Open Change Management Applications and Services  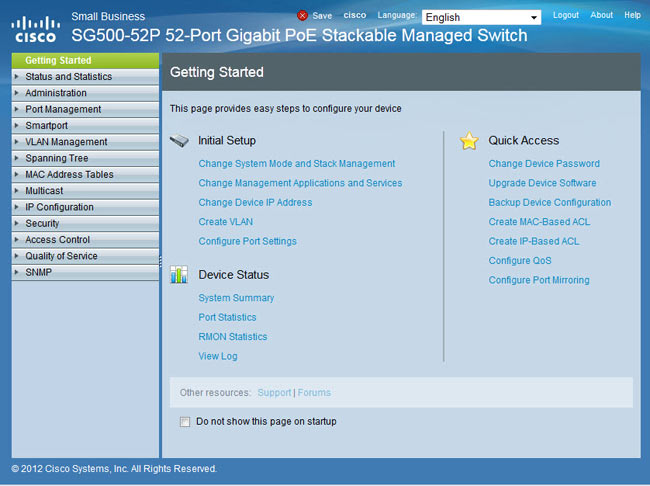301,183
